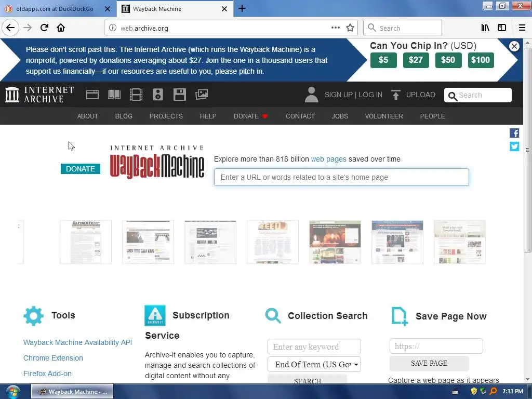Screen dimensions: 532x399
Task: Go to the browser Home page
Action: 61,28
